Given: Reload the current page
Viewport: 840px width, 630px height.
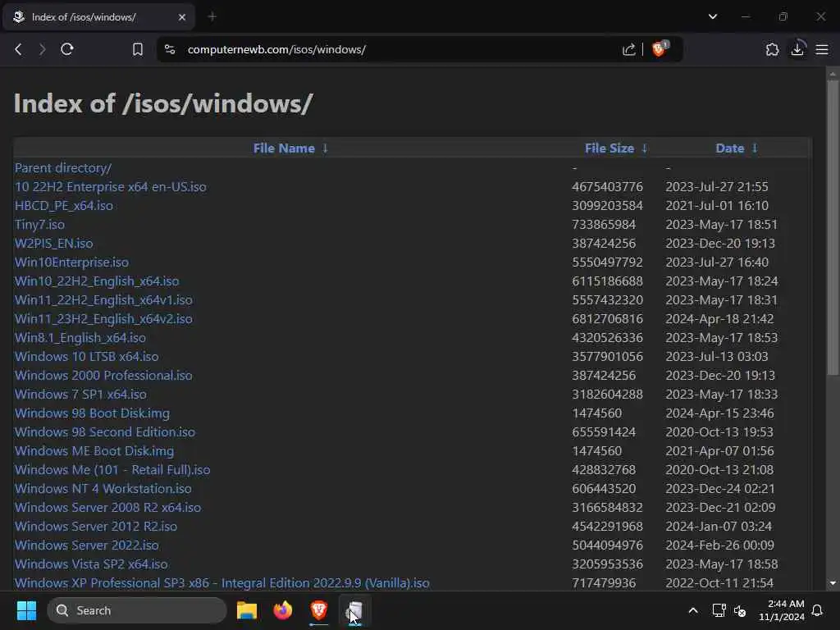Looking at the screenshot, I should coord(67,49).
